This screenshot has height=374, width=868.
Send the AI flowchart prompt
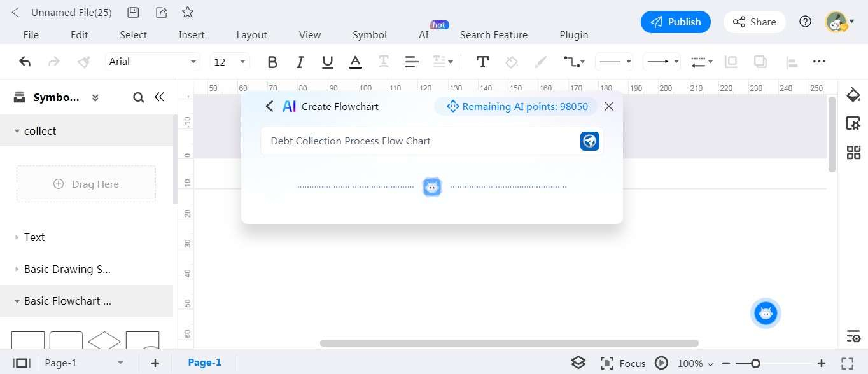(590, 141)
